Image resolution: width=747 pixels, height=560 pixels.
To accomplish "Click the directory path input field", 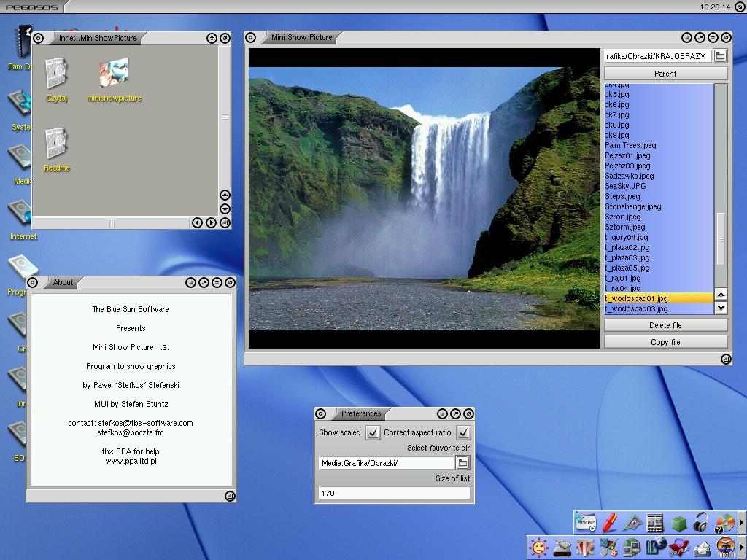I will 657,56.
